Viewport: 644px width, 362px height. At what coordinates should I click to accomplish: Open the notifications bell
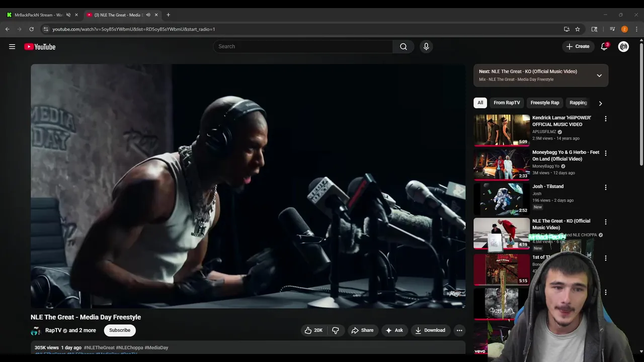click(604, 46)
